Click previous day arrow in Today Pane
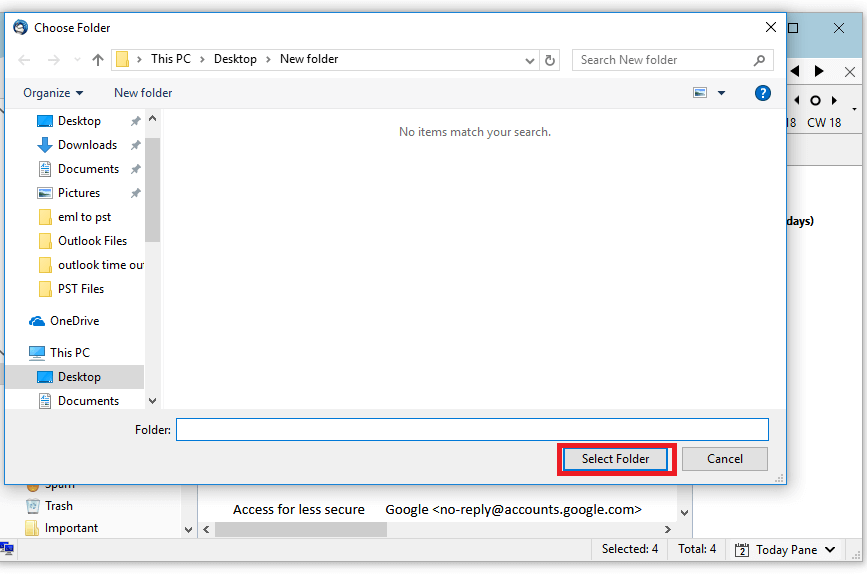 [x=797, y=101]
